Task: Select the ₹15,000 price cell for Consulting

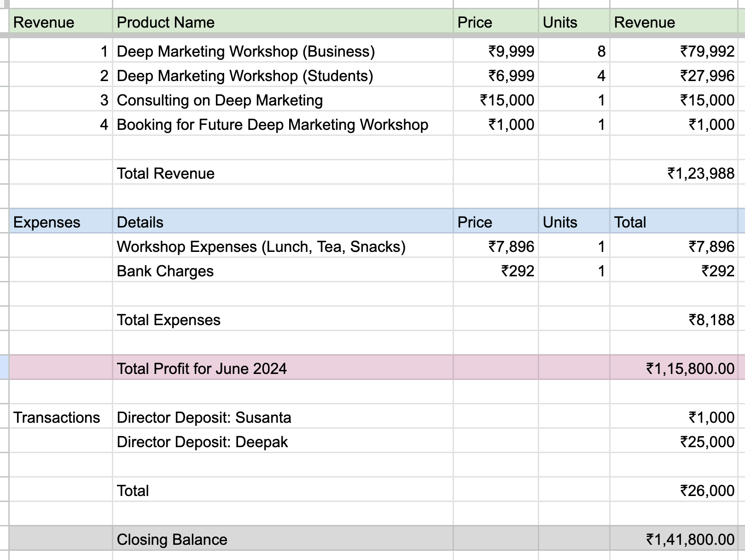Action: [496, 100]
